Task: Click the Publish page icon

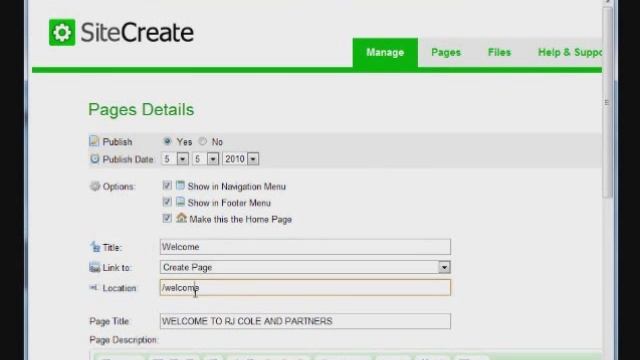Action: (x=94, y=141)
